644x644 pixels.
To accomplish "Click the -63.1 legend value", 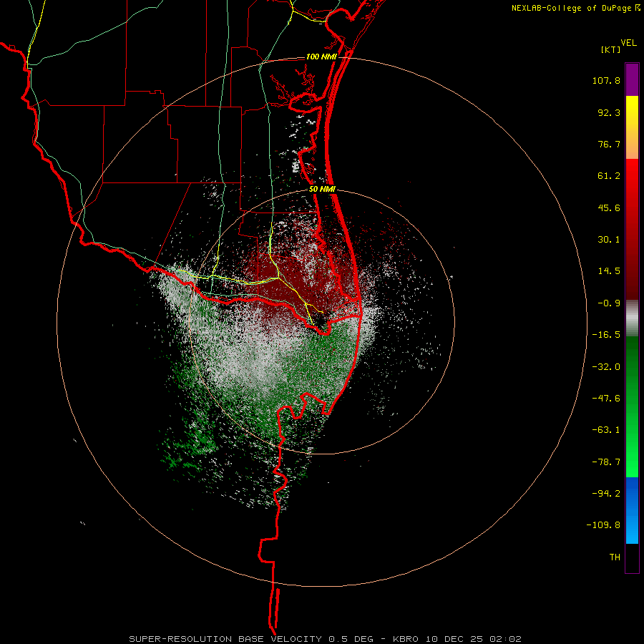I will click(x=606, y=430).
